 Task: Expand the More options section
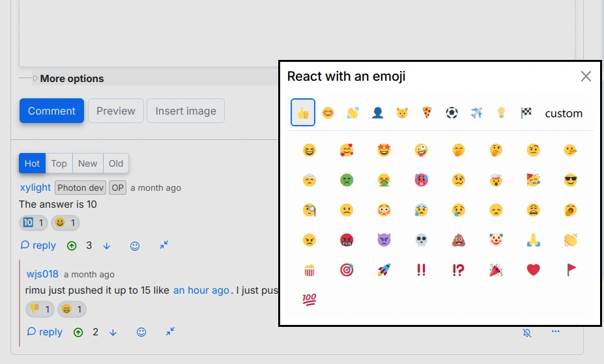click(x=72, y=79)
